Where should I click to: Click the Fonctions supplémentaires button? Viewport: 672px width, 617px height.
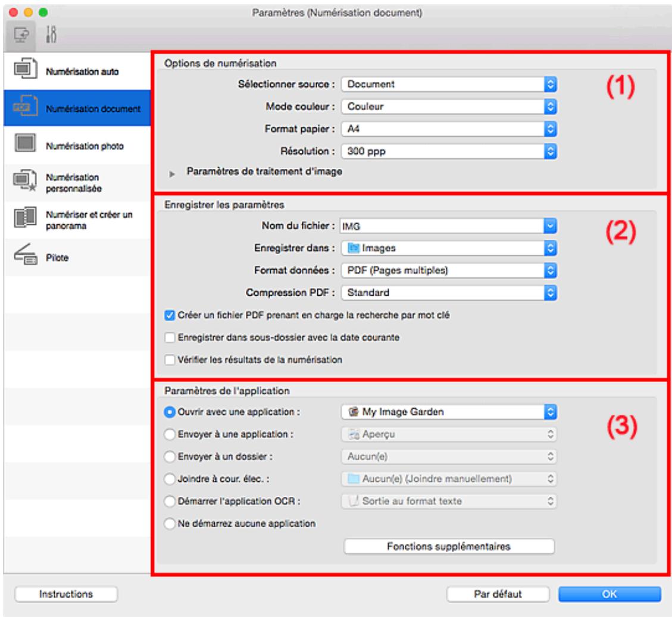point(449,546)
